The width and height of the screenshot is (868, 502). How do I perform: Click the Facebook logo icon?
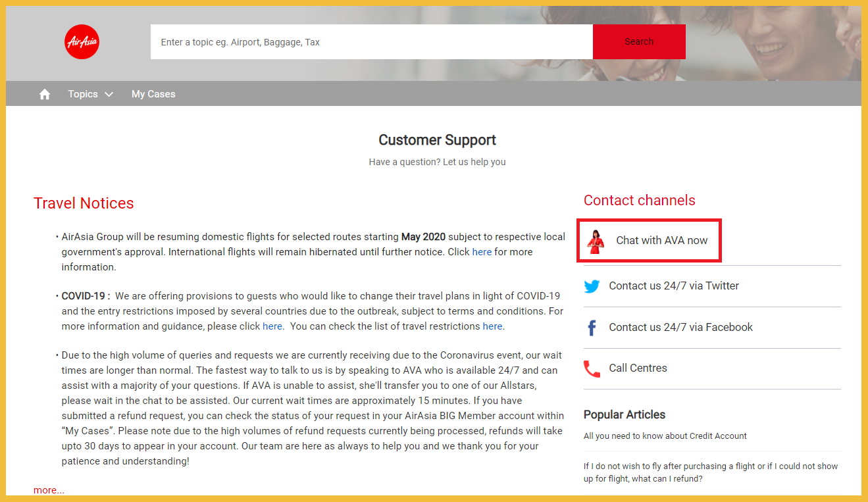coord(592,328)
